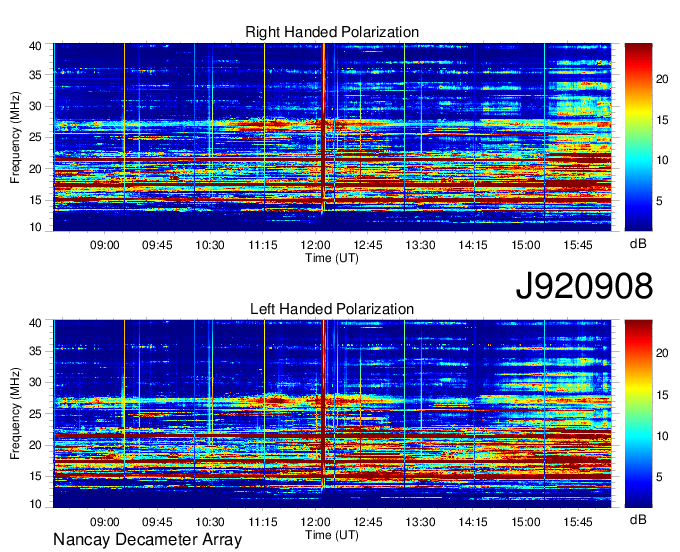The height and width of the screenshot is (552, 680).
Task: Click the "Left Handed Polarization" plot title
Action: [x=332, y=309]
